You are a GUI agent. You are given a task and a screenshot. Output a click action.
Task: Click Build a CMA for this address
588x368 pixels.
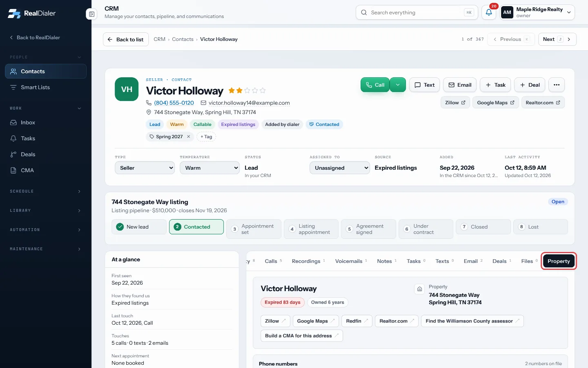(x=302, y=336)
